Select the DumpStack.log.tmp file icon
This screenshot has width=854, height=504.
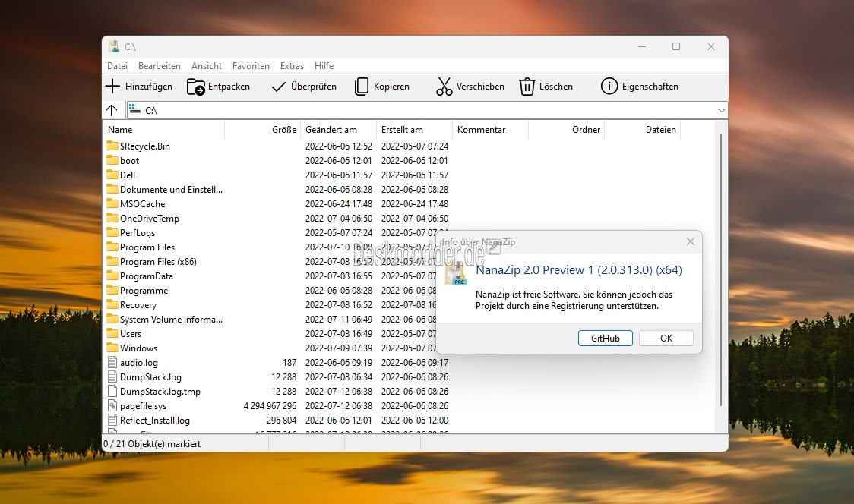coord(112,391)
